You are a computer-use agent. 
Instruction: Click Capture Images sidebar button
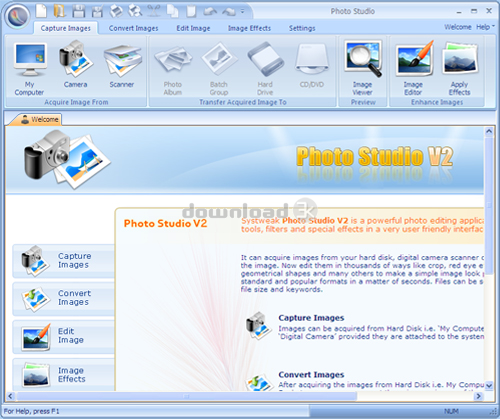pyautogui.click(x=63, y=261)
